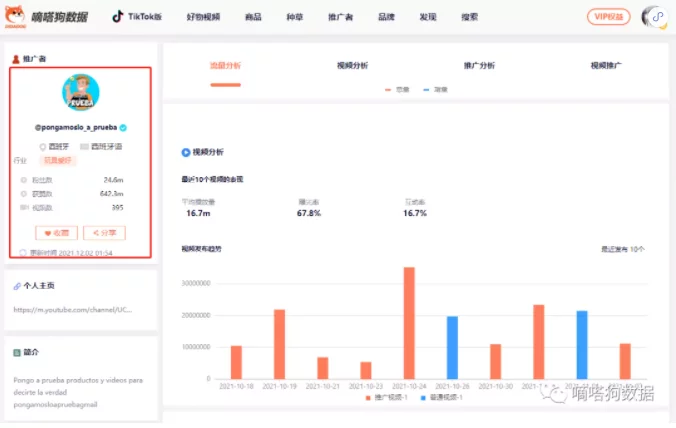
Task: Click the Pongo a prueba productos bio text
Action: point(78,393)
